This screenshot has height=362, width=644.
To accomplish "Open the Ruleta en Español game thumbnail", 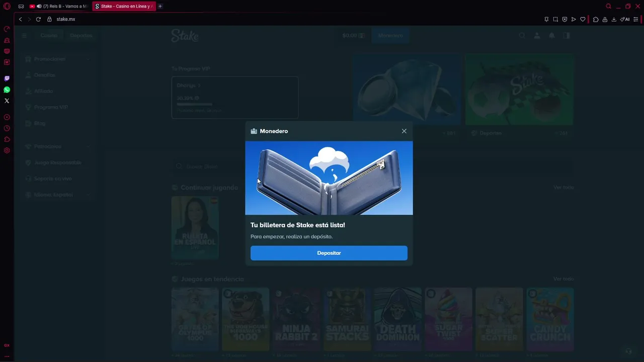I will (x=195, y=227).
